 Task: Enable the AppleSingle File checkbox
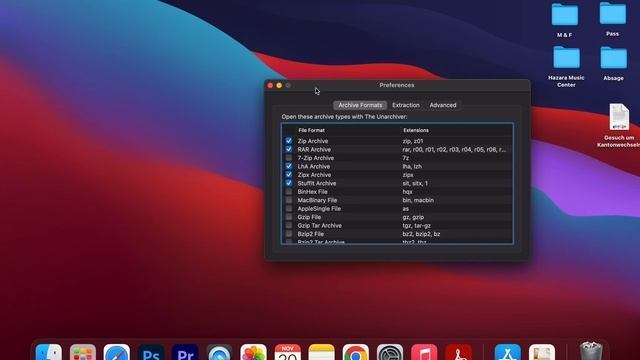(289, 209)
